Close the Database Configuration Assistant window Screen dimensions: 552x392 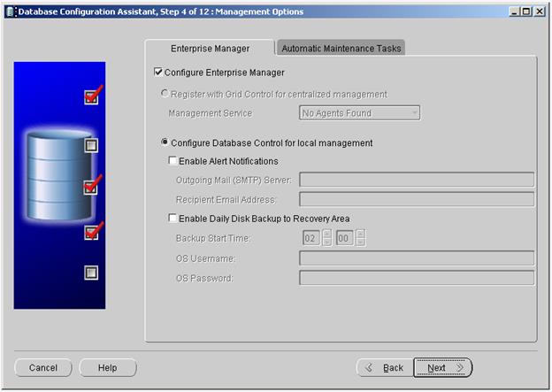click(x=540, y=12)
